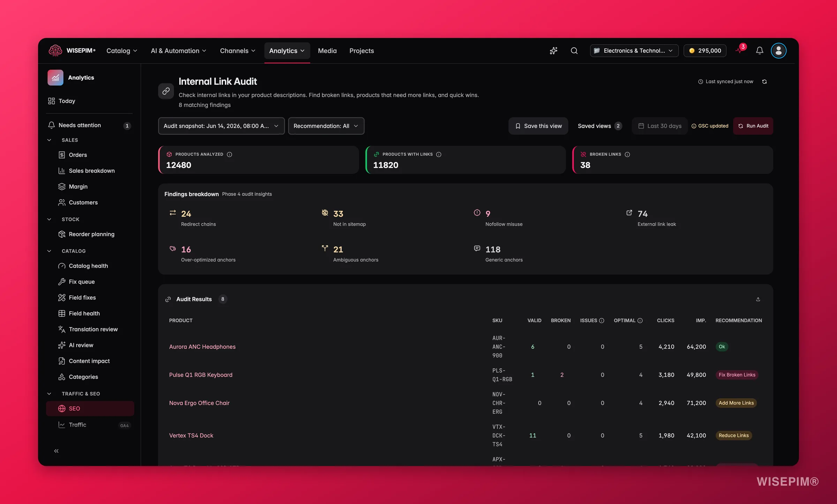Click the Fix Broken Links recommendation badge
The width and height of the screenshot is (837, 504).
tap(737, 375)
